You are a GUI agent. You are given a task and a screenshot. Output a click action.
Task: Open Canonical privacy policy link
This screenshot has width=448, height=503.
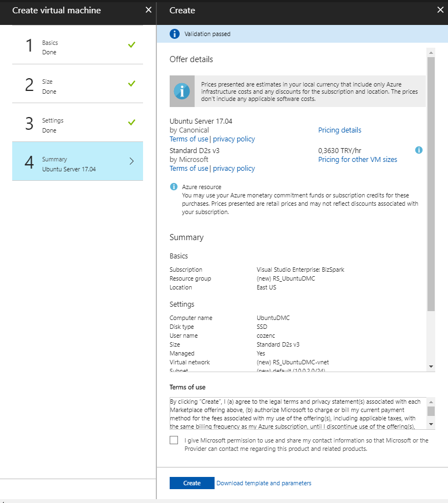[234, 139]
